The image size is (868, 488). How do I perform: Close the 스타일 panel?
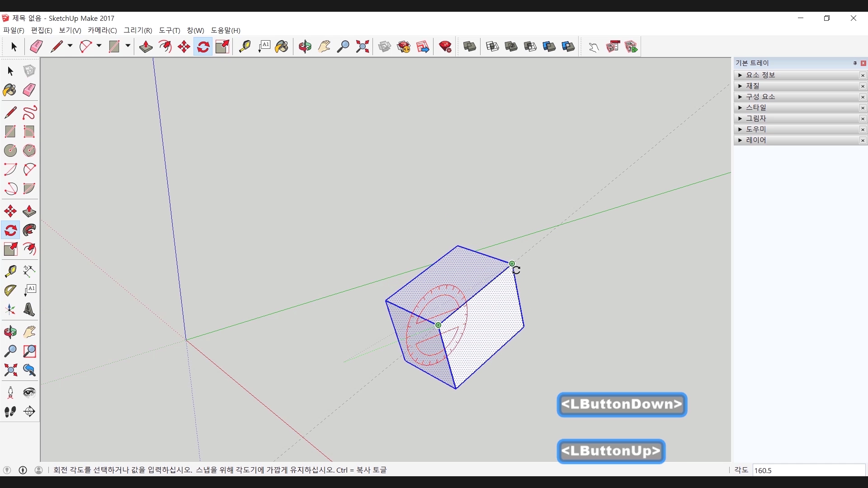point(863,108)
